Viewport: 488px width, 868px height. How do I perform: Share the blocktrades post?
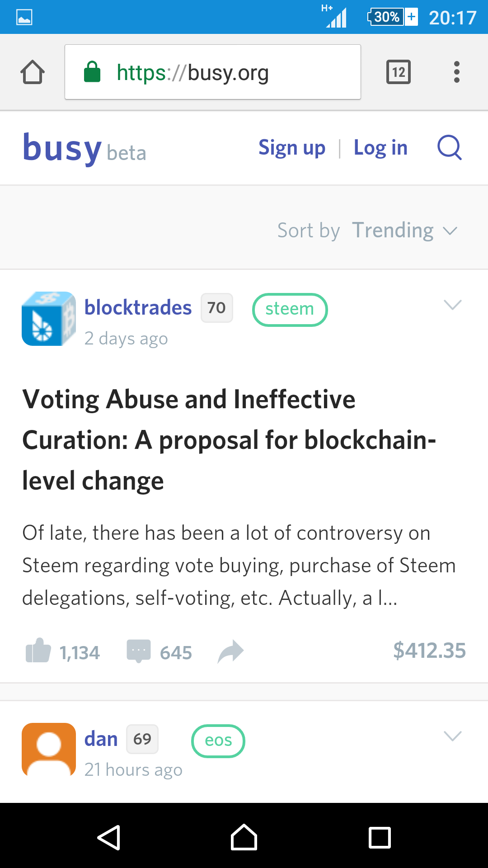[230, 651]
